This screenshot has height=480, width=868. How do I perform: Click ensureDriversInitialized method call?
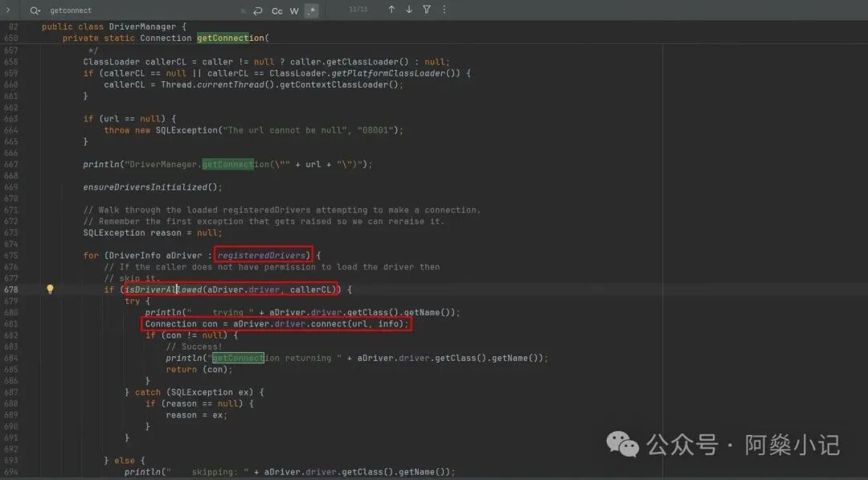click(149, 187)
